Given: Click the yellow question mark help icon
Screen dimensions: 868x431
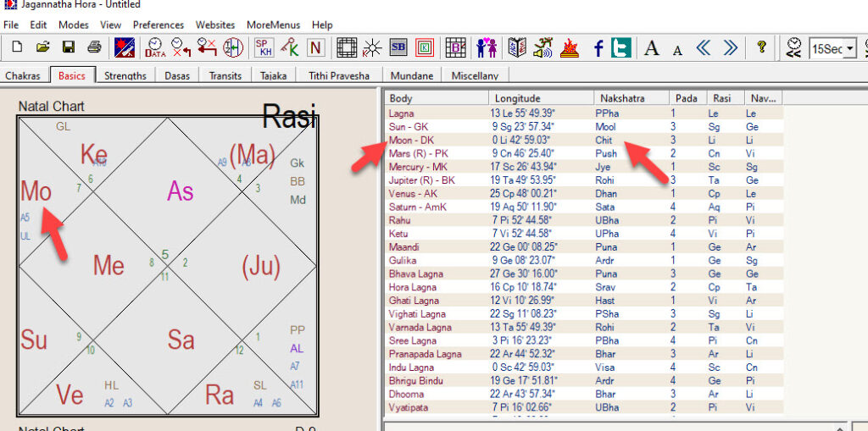Looking at the screenshot, I should coord(761,48).
